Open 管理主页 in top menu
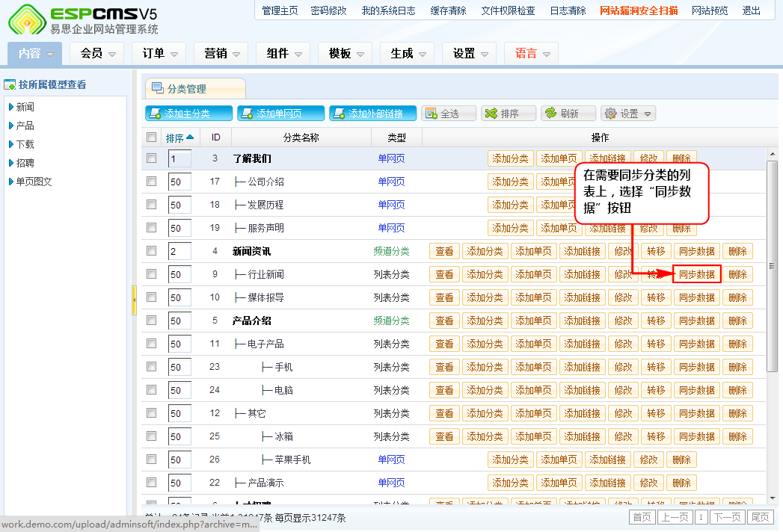Image resolution: width=783 pixels, height=532 pixels. 280,10
